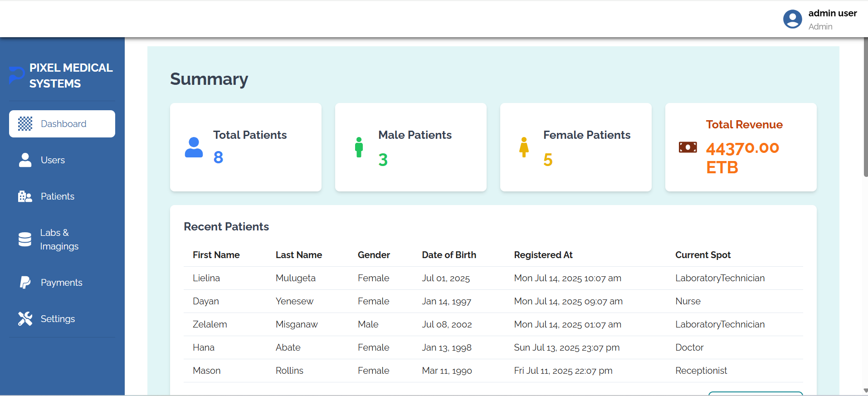
Task: Click the First Name column header
Action: point(216,255)
